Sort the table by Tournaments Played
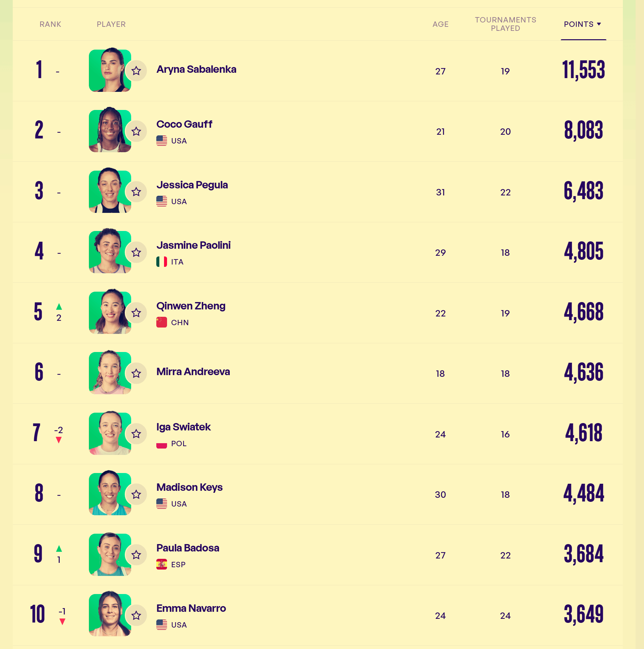The width and height of the screenshot is (644, 649). click(505, 24)
